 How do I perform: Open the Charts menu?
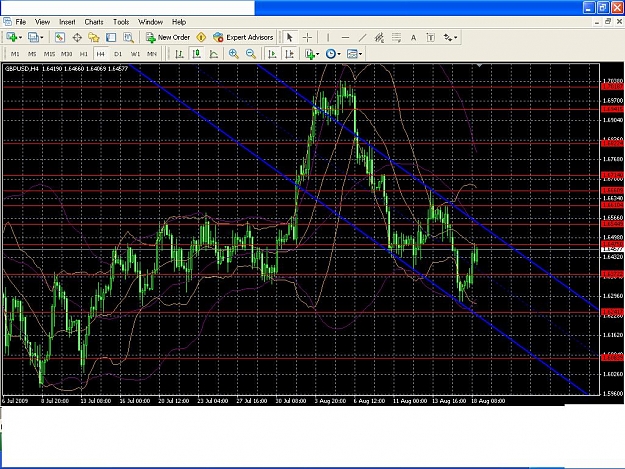pyautogui.click(x=94, y=22)
